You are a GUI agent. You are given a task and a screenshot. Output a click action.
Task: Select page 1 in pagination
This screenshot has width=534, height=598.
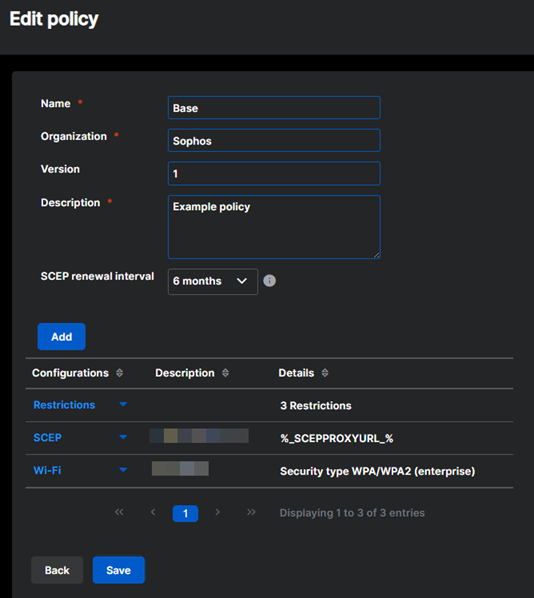pyautogui.click(x=185, y=513)
